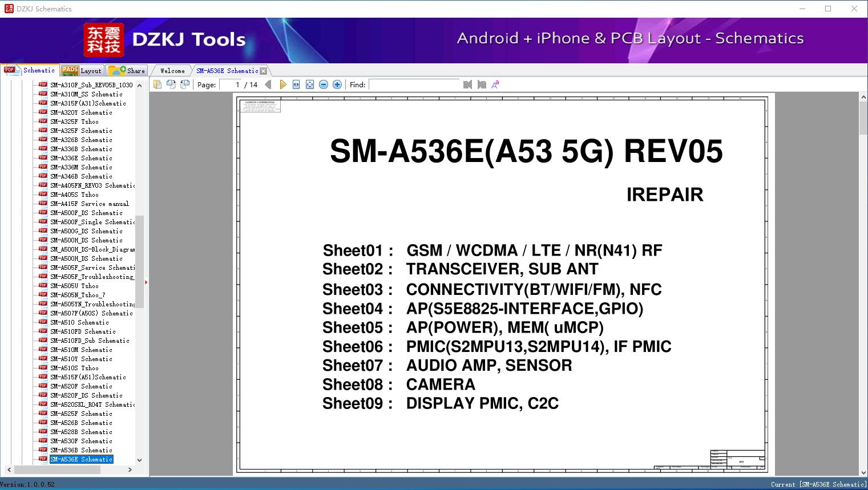The width and height of the screenshot is (868, 490).
Task: Select SM-A336M Schematic in tree
Action: tap(81, 167)
